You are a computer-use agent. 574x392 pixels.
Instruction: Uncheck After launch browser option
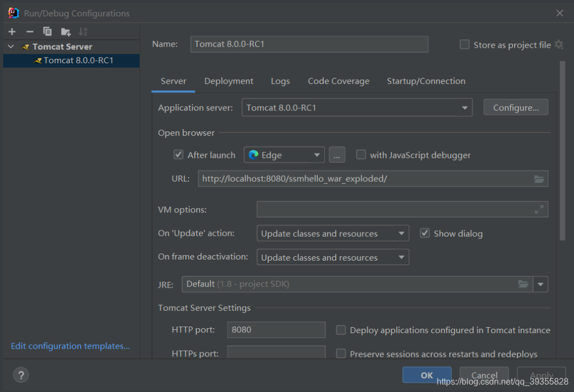click(178, 155)
